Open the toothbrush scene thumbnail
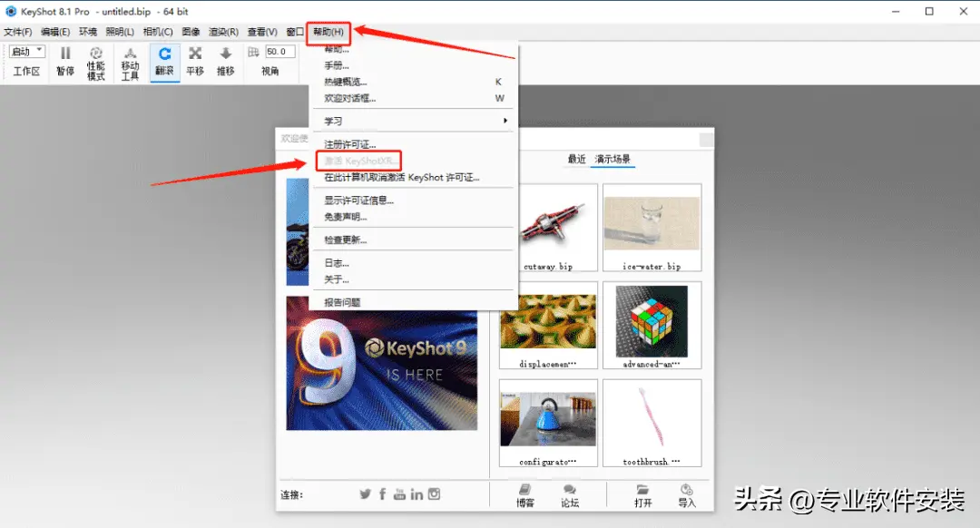Screen dimensions: 980x528 pyautogui.click(x=652, y=423)
